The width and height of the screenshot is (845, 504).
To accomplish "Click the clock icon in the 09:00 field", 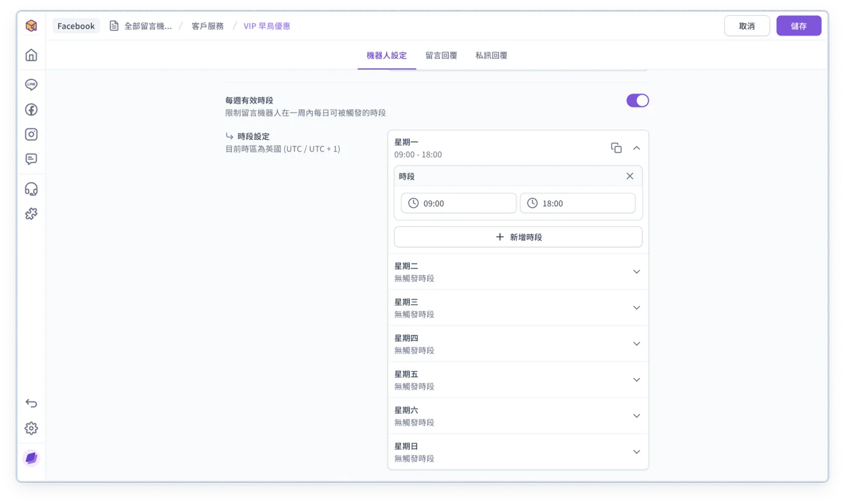I will point(413,203).
